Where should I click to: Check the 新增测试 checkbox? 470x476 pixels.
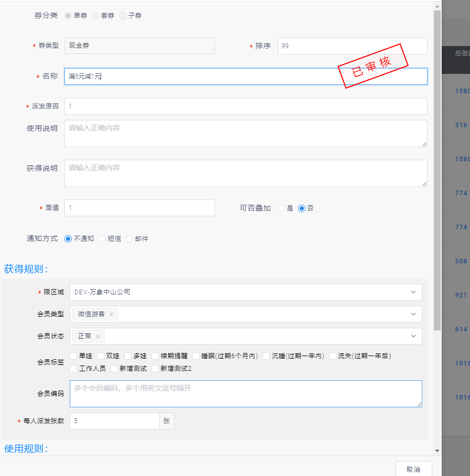(114, 369)
